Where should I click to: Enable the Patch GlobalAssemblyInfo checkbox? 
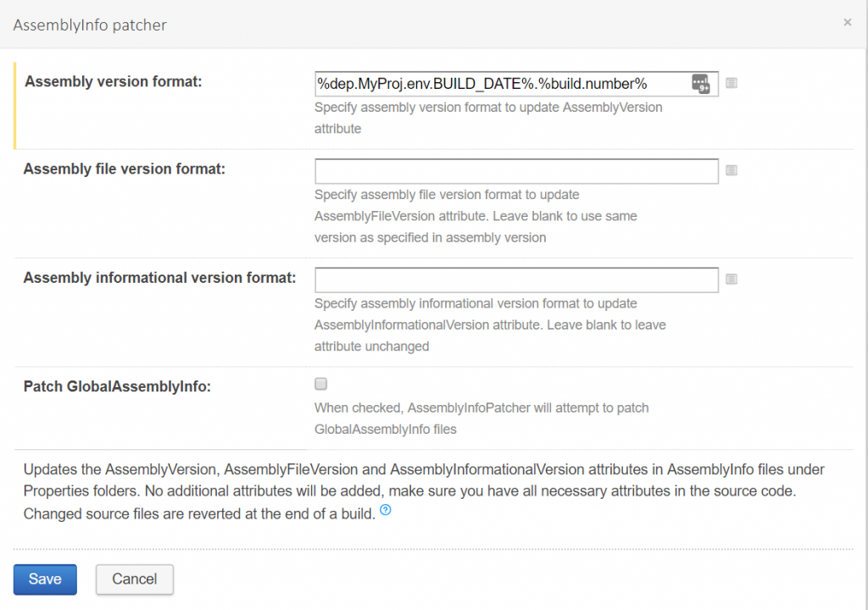(320, 384)
